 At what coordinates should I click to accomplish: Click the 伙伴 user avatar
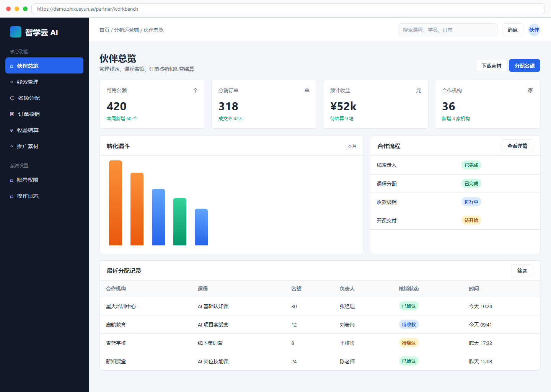click(x=534, y=30)
